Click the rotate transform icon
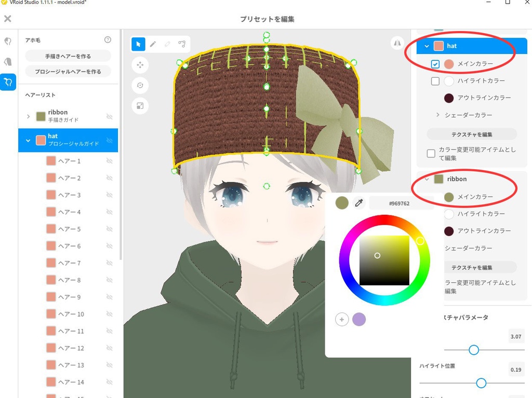This screenshot has height=398, width=532. tap(140, 85)
